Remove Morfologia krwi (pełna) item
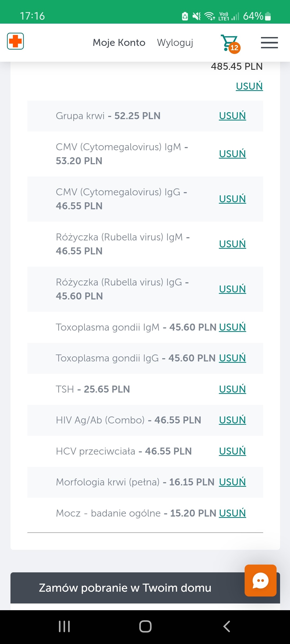 232,482
